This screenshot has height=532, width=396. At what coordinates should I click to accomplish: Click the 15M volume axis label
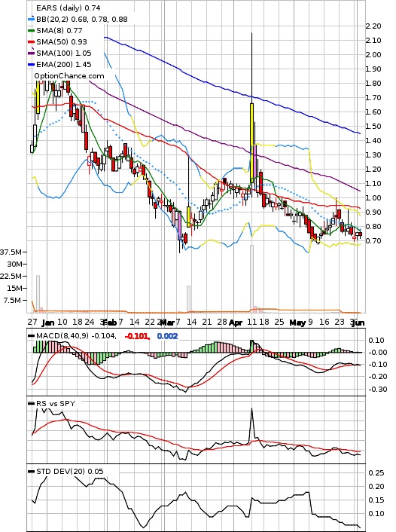click(14, 288)
